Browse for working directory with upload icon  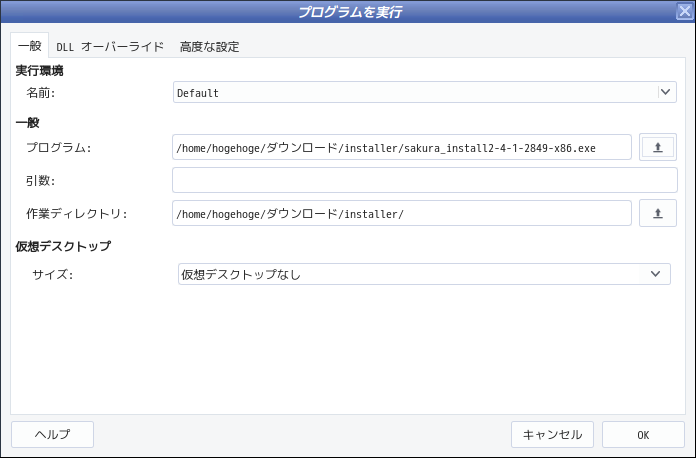657,213
